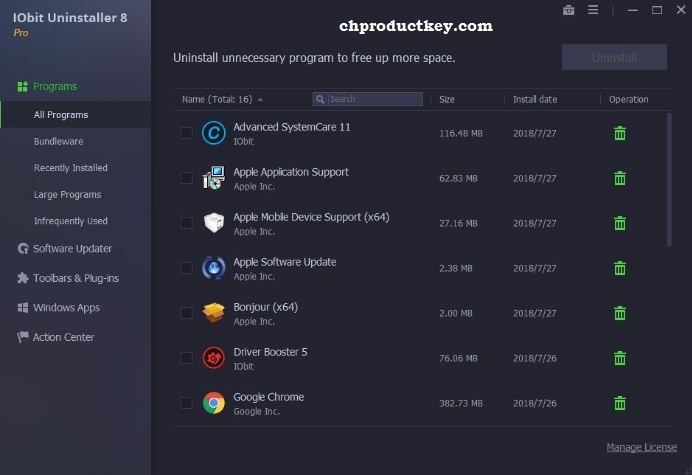Click into the Search field
This screenshot has width=692, height=475.
point(367,99)
